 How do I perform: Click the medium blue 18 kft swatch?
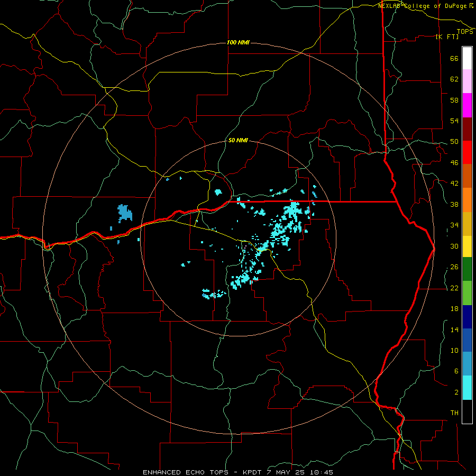coord(467,340)
